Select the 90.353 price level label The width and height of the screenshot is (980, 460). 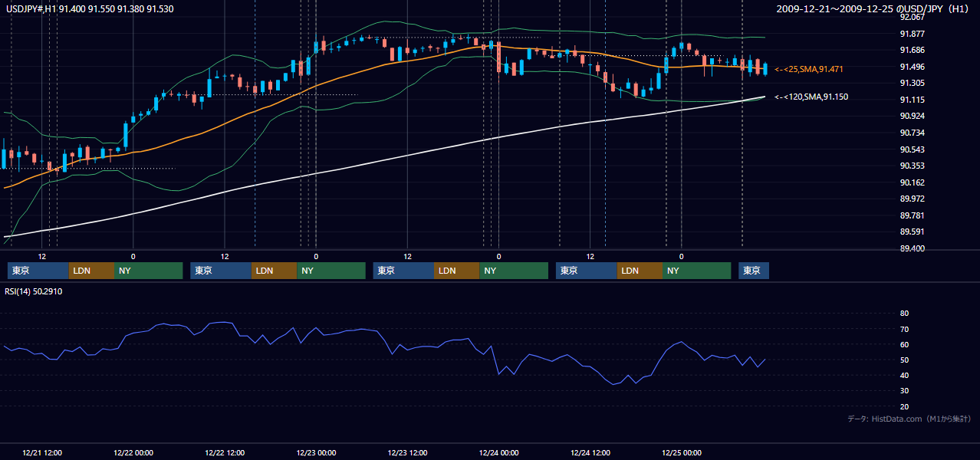coord(912,166)
